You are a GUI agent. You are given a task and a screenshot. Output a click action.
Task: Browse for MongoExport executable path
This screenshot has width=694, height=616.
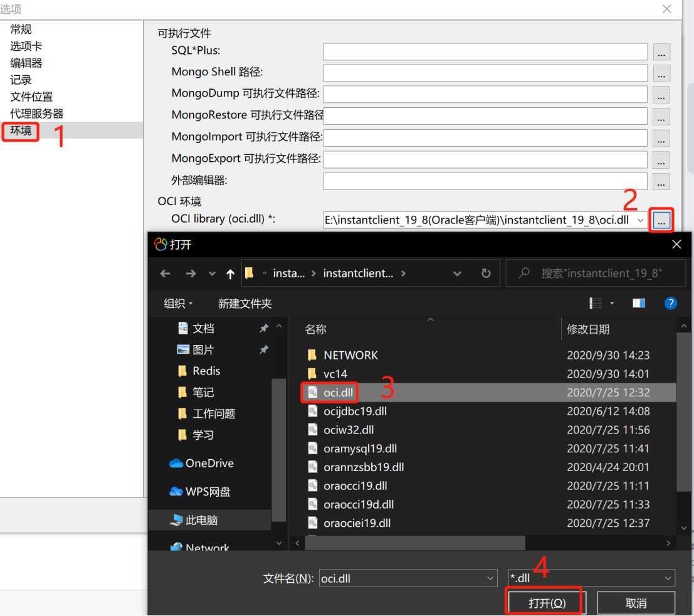click(x=661, y=161)
